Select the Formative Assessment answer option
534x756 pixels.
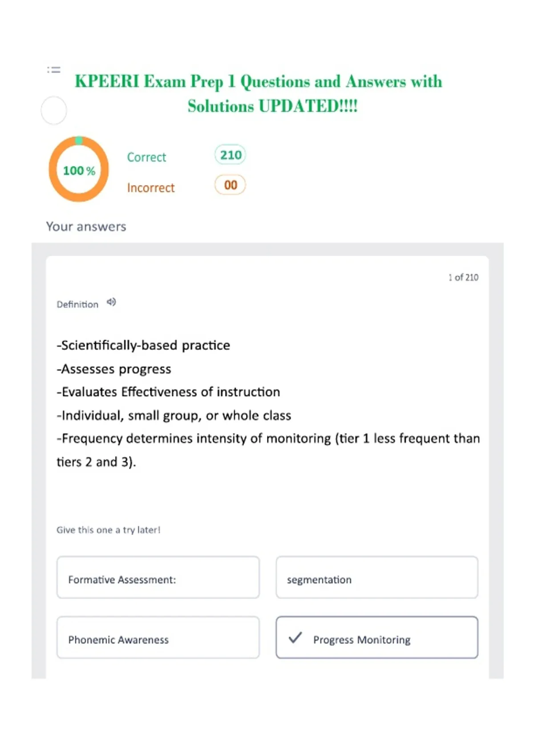coord(158,577)
